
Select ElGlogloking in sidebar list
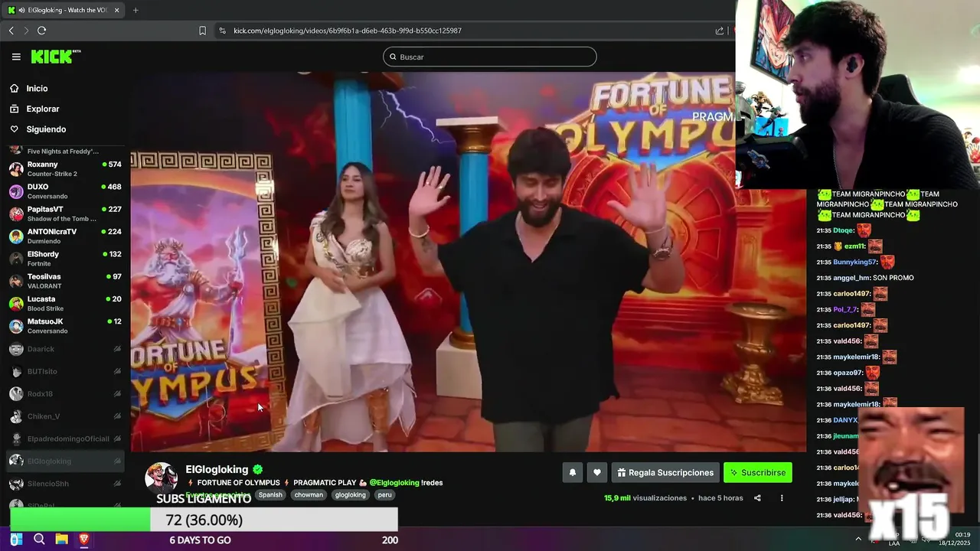coord(64,461)
